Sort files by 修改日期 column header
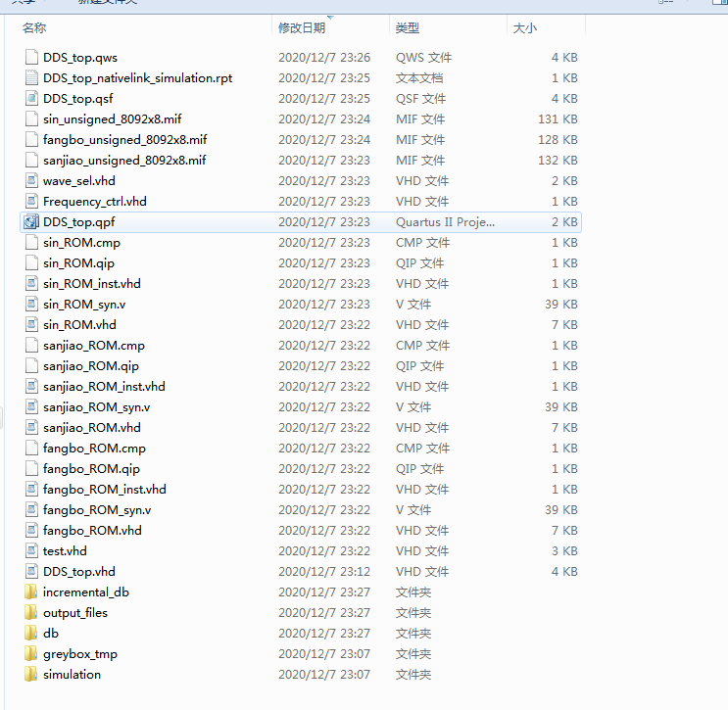 [302, 27]
